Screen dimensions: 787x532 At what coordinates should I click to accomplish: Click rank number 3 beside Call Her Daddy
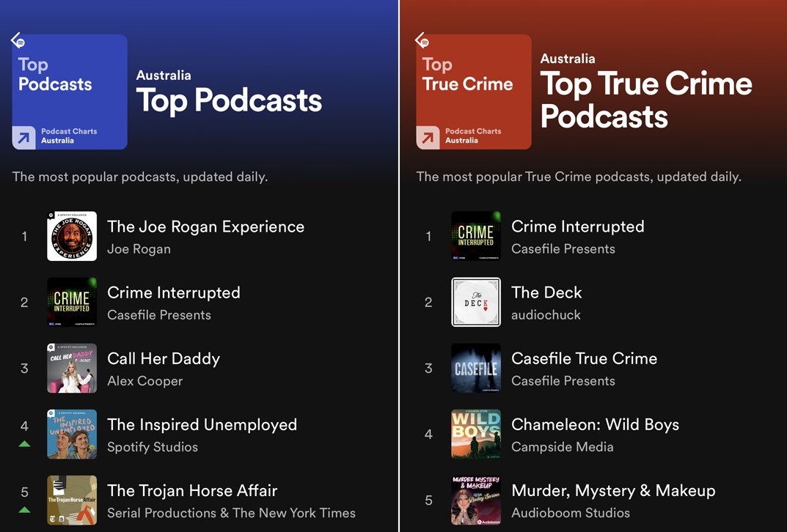pyautogui.click(x=24, y=369)
